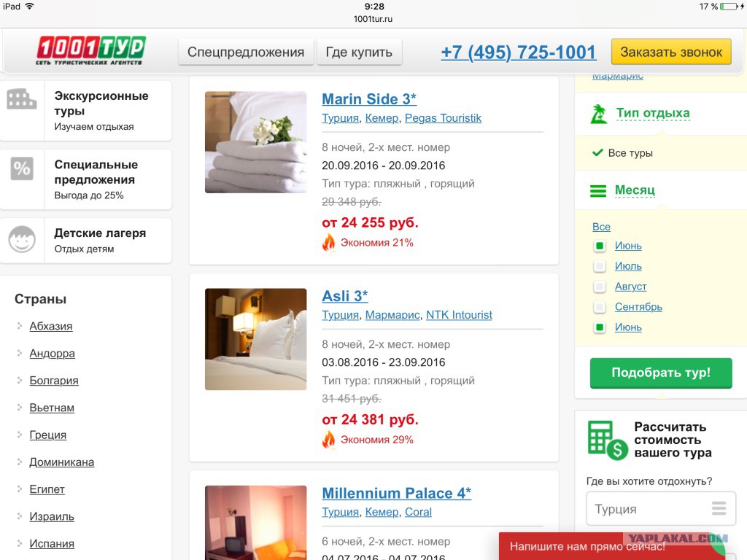Click the percent icon for Специальные предложения
Viewport: 747px width, 560px height.
pyautogui.click(x=22, y=168)
